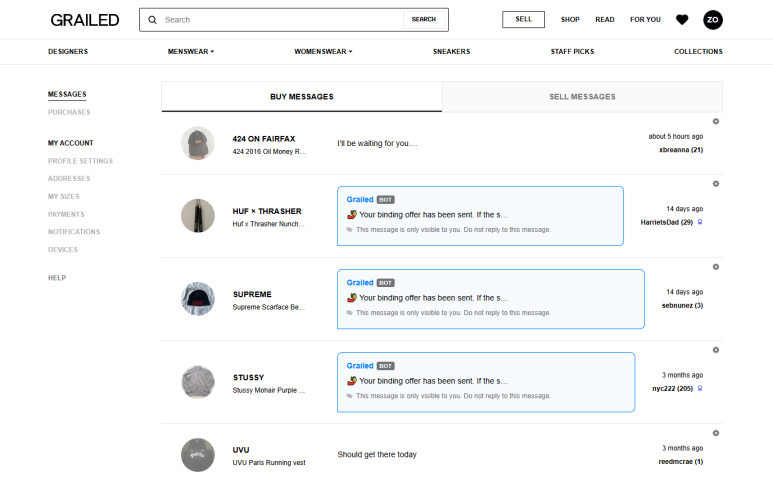Click the Sell button
This screenshot has width=773, height=478.
(524, 19)
